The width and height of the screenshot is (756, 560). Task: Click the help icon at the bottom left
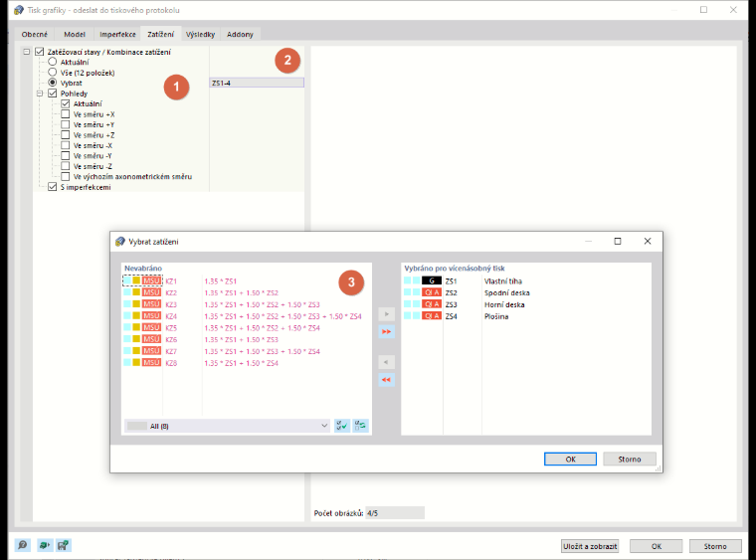23,545
